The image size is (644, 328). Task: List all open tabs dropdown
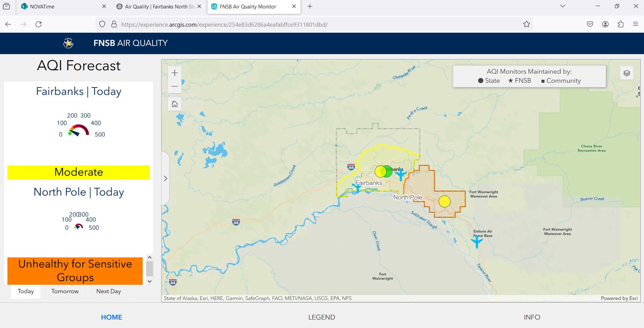562,6
